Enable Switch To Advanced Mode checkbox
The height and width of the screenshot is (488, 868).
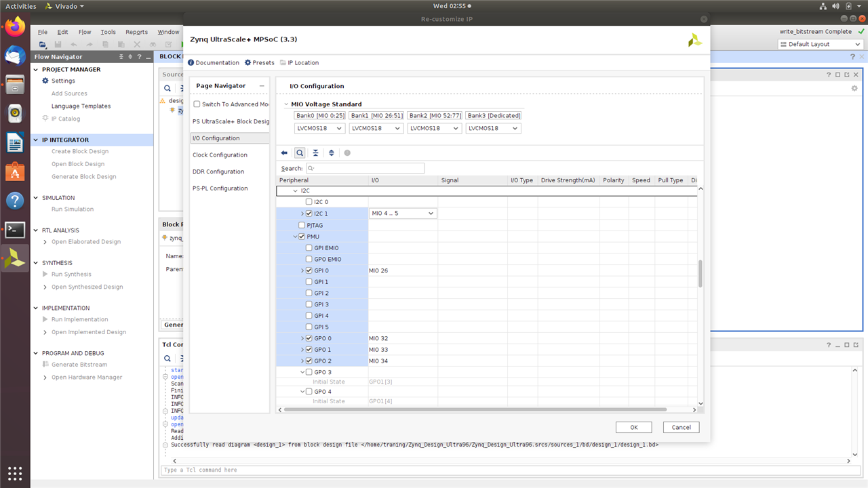tap(197, 104)
